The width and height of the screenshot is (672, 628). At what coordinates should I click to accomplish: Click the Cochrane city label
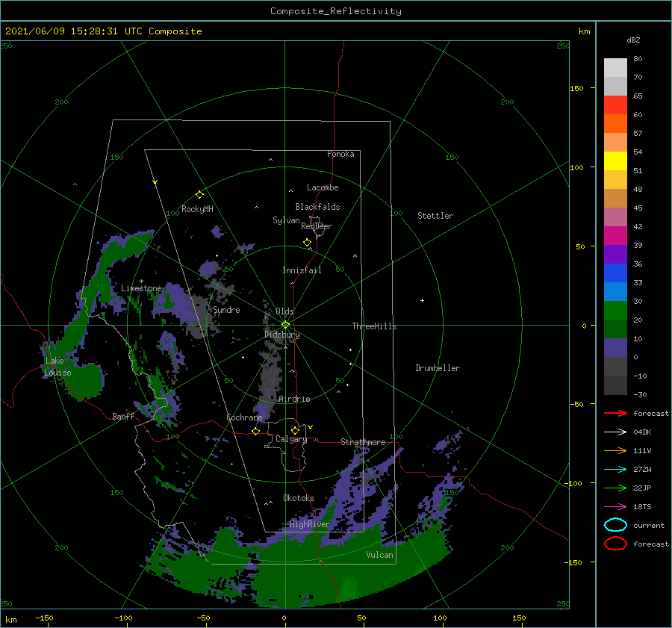point(244,417)
